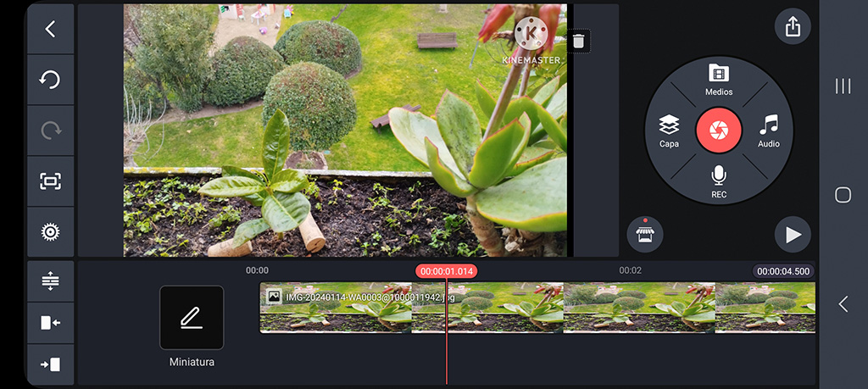This screenshot has width=868, height=389.
Task: Remove the KineMaster watermark with trash icon
Action: (x=578, y=41)
